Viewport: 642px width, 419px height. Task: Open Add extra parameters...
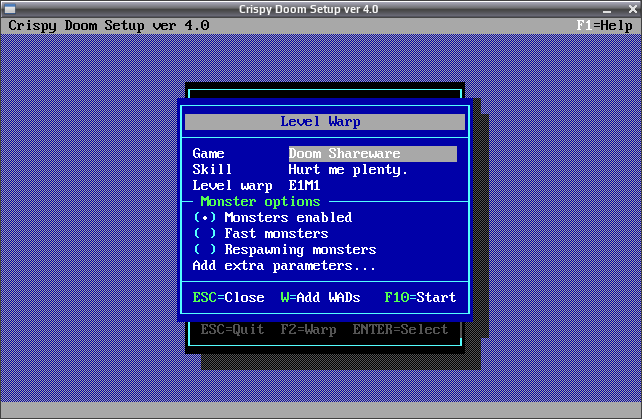(x=284, y=265)
